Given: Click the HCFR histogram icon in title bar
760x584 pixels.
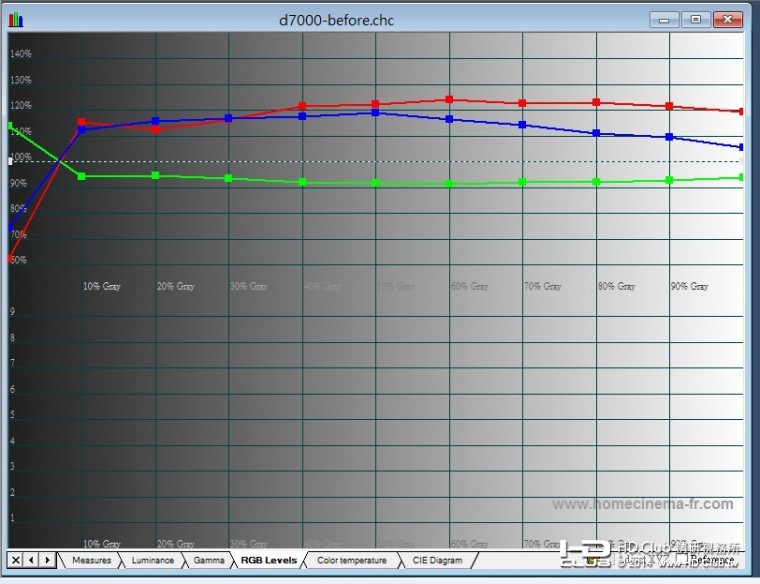Looking at the screenshot, I should [x=16, y=19].
